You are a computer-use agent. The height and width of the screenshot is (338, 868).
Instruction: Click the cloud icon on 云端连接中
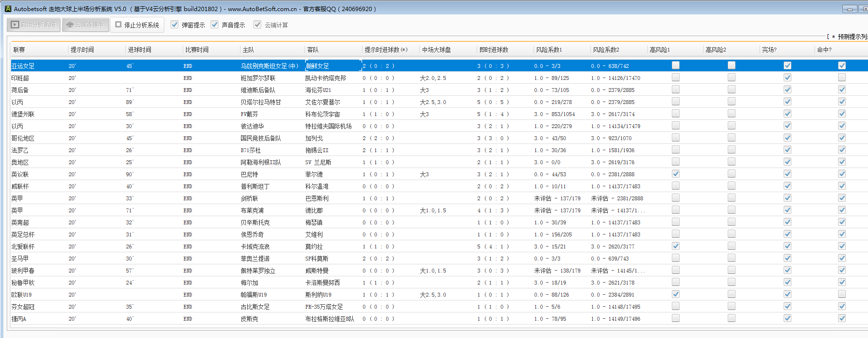(70, 25)
